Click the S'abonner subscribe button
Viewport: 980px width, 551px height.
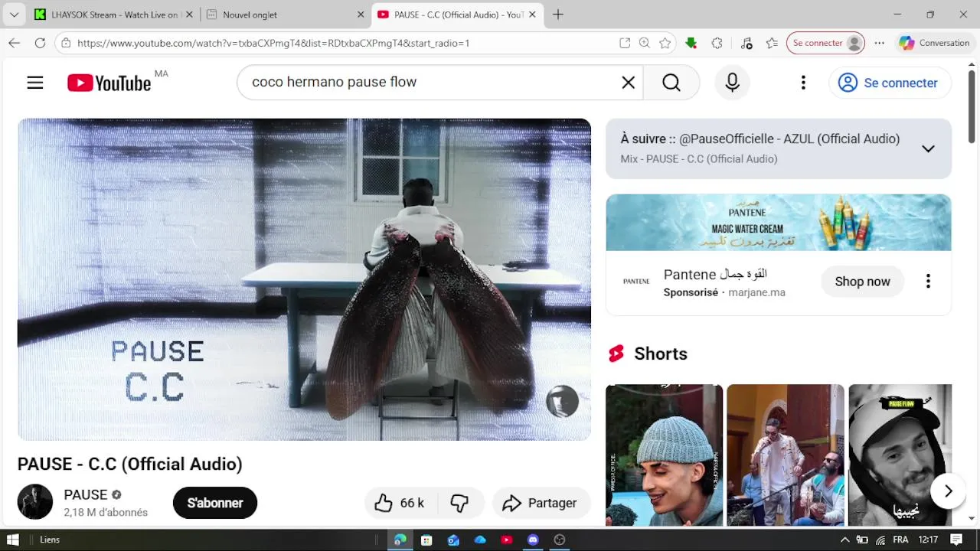[x=215, y=503]
